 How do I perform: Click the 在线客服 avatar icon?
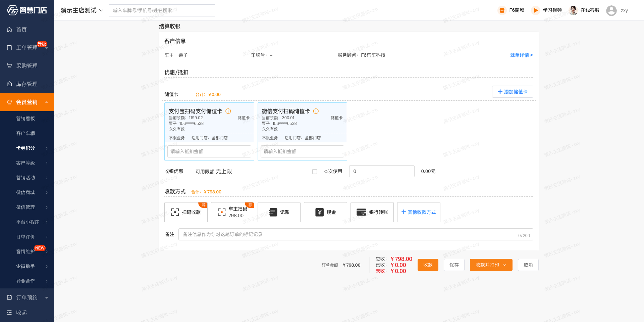coord(573,10)
